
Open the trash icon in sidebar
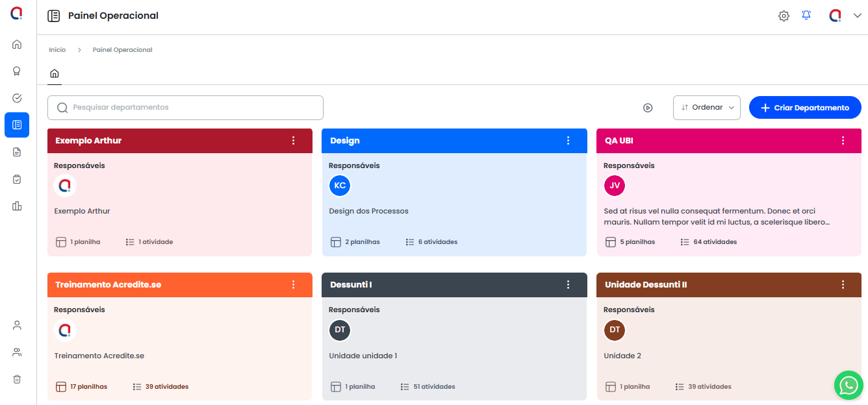[17, 379]
